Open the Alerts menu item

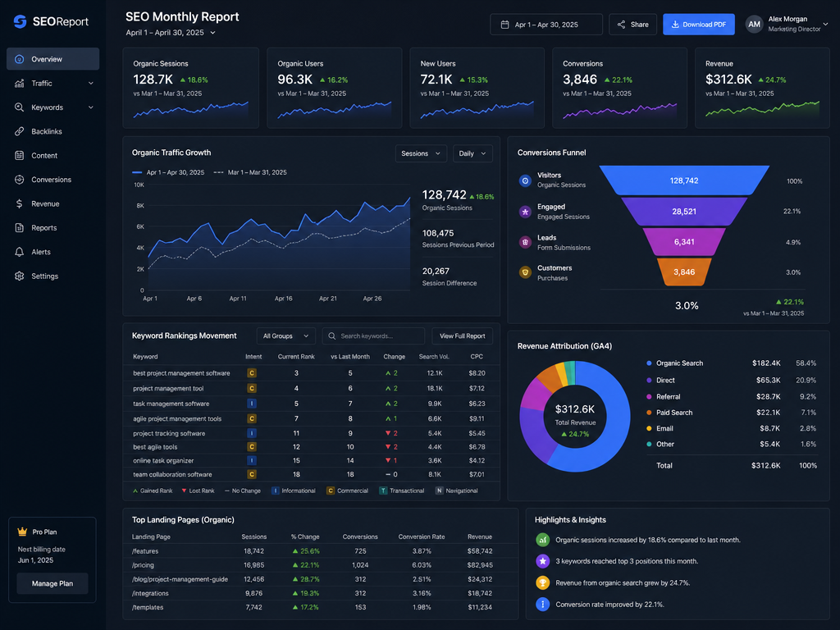pos(53,252)
